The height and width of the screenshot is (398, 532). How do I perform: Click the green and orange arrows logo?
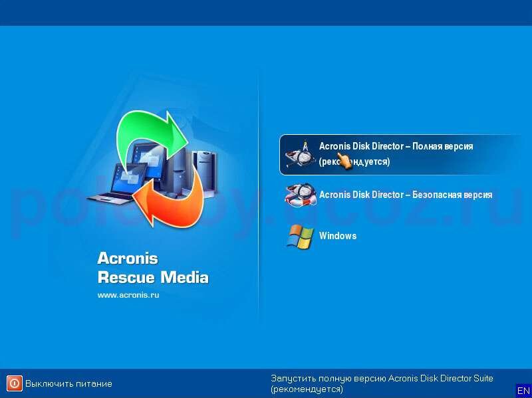pyautogui.click(x=154, y=169)
